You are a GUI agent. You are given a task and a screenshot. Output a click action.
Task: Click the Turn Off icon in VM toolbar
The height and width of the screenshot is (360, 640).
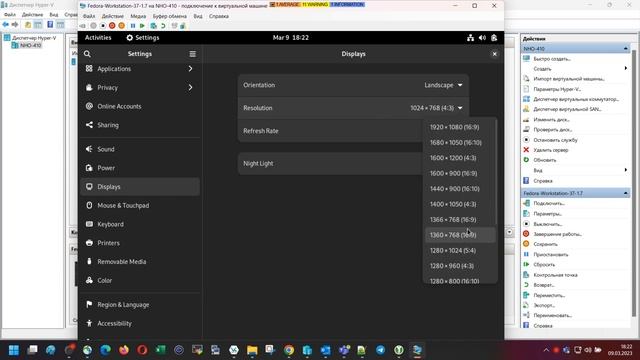point(103,26)
